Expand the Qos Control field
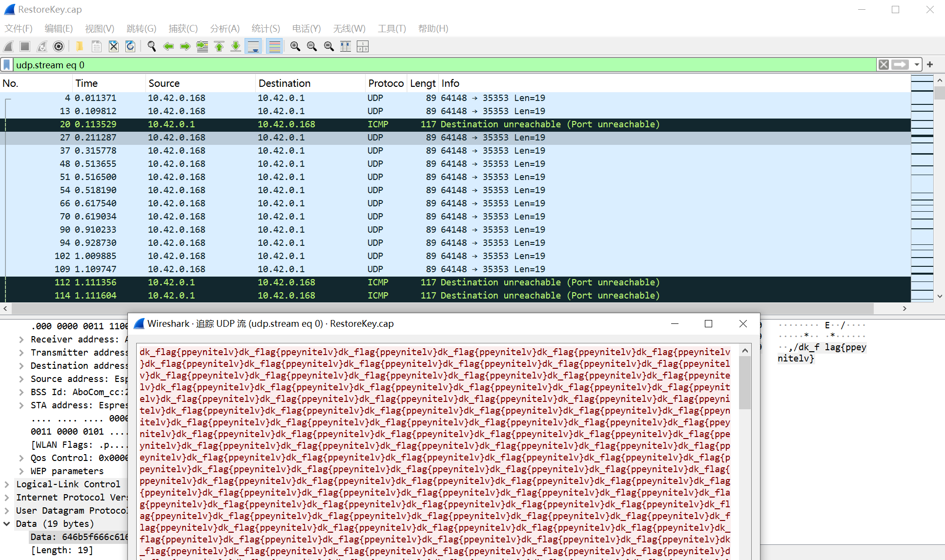 (21, 458)
